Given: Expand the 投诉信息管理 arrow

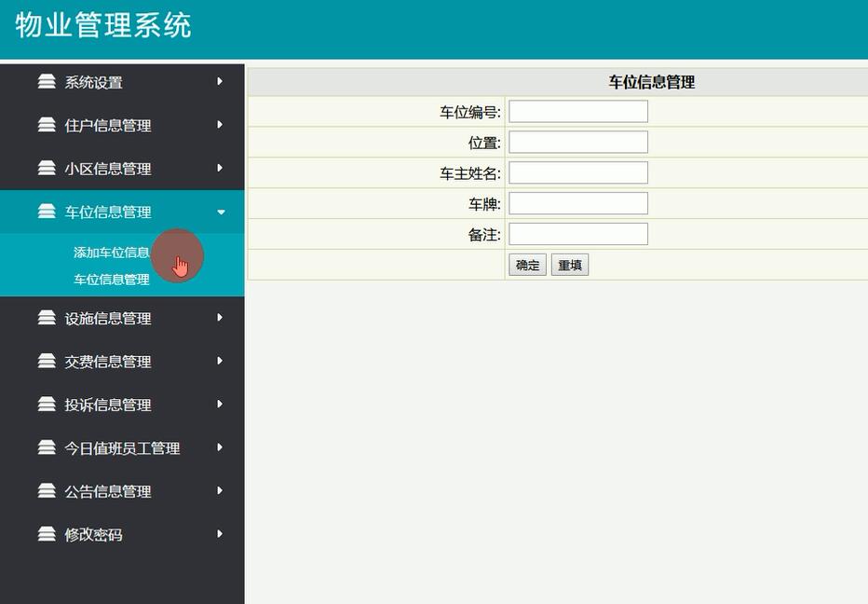Looking at the screenshot, I should [220, 404].
